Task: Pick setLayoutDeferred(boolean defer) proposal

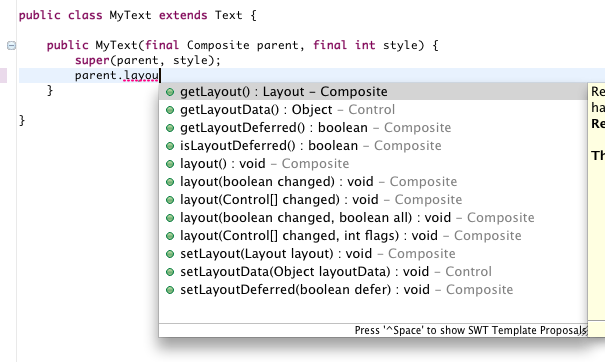Action: (373, 290)
